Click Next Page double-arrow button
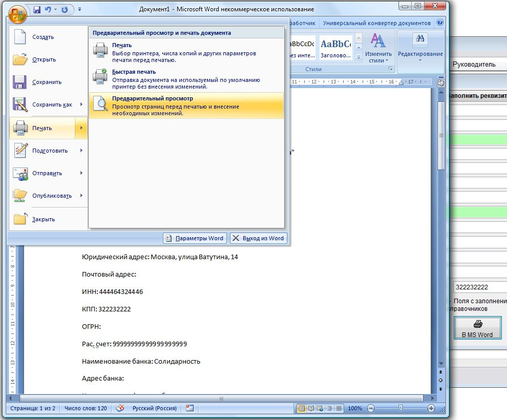507x420 pixels. point(441,389)
